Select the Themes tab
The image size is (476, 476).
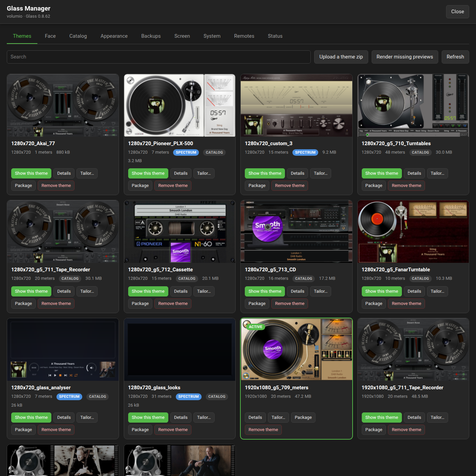tap(22, 36)
